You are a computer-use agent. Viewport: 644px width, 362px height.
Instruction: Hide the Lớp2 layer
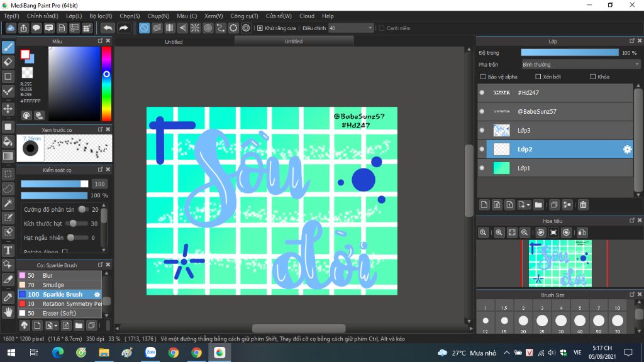pos(482,150)
